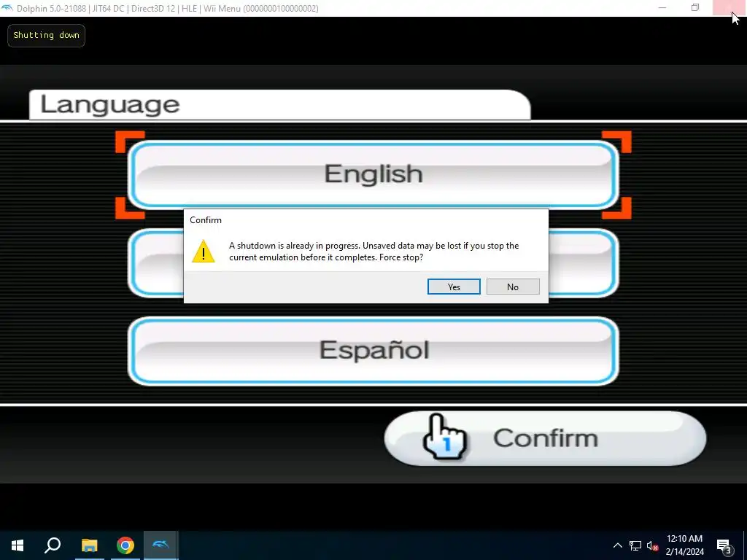Click the muted volume tray icon
The width and height of the screenshot is (747, 560).
[x=652, y=545]
